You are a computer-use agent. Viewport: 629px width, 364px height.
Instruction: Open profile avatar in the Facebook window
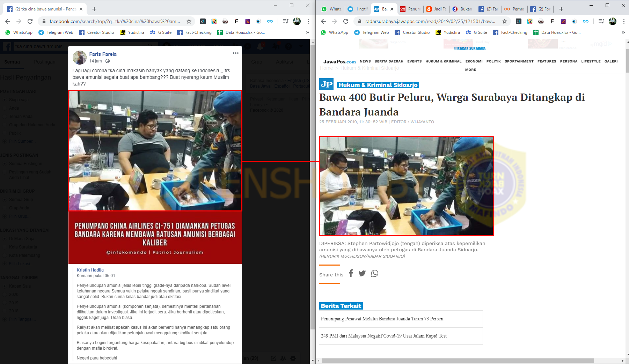click(297, 21)
